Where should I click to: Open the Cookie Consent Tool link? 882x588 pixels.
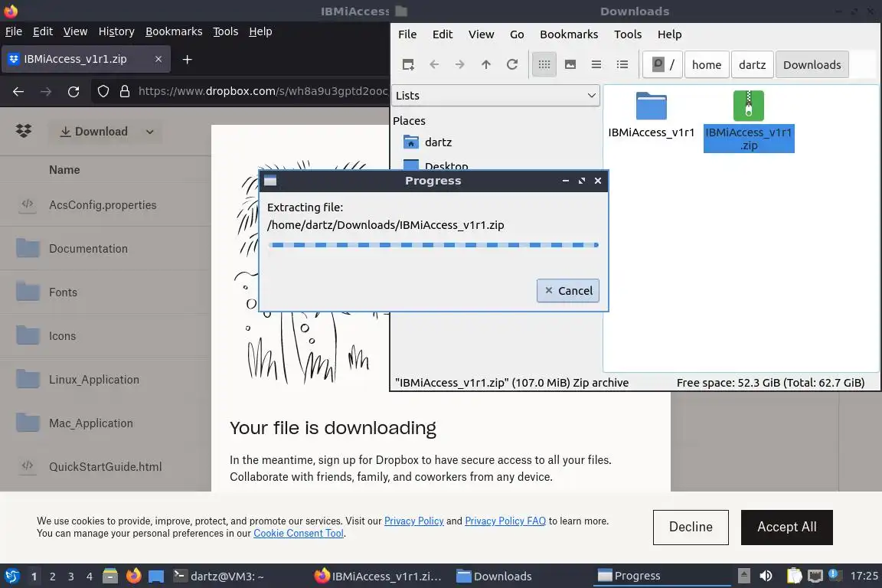coord(298,534)
